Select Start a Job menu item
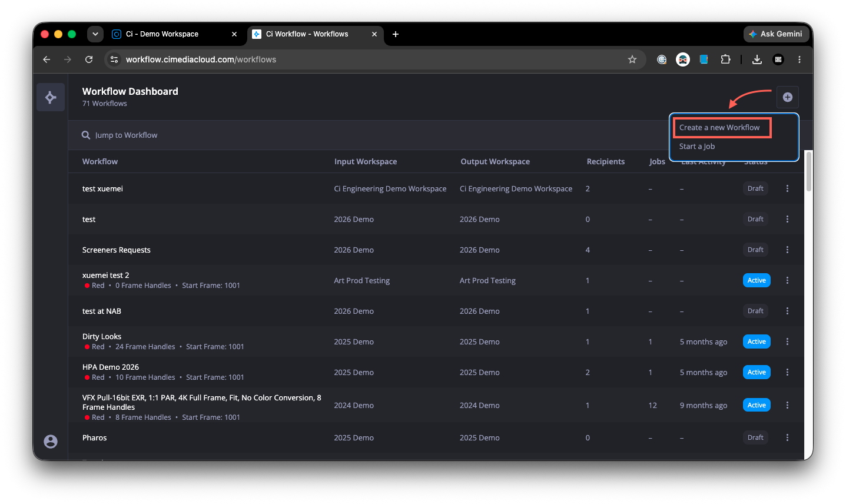Viewport: 846px width, 504px height. pos(697,147)
